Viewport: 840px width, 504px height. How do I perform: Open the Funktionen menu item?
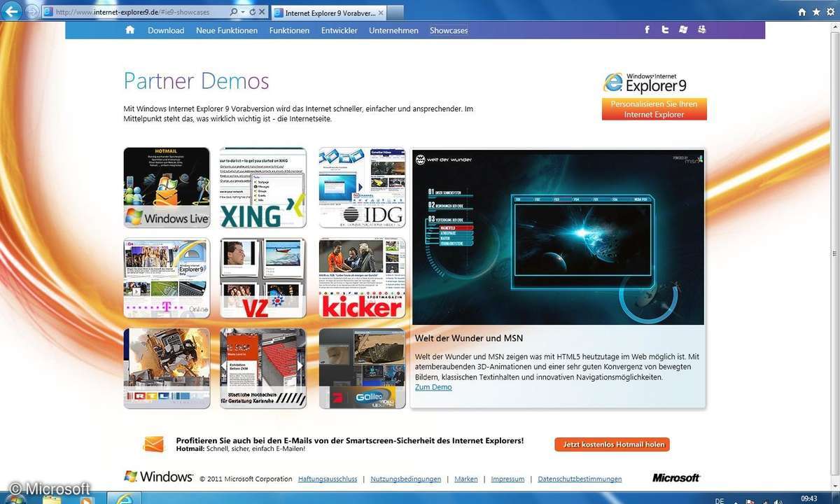(289, 30)
